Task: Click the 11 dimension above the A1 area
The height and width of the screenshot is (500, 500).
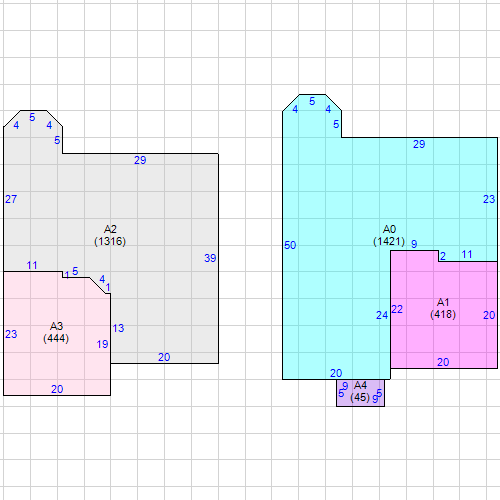Action: click(467, 255)
